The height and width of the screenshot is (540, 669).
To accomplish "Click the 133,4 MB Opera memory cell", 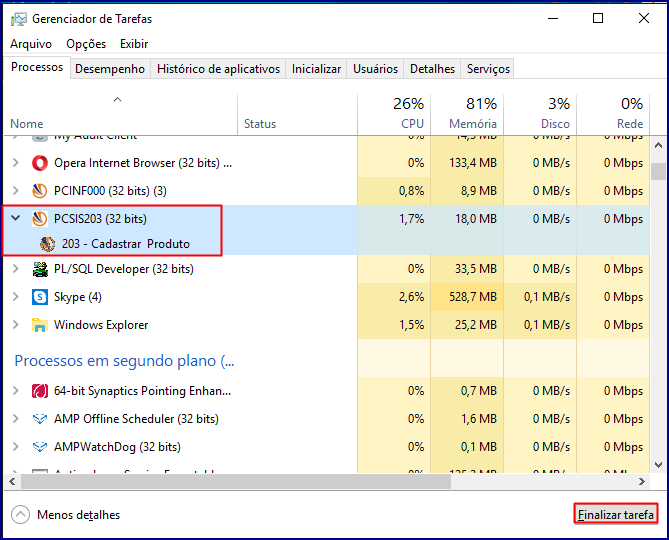I will click(467, 163).
